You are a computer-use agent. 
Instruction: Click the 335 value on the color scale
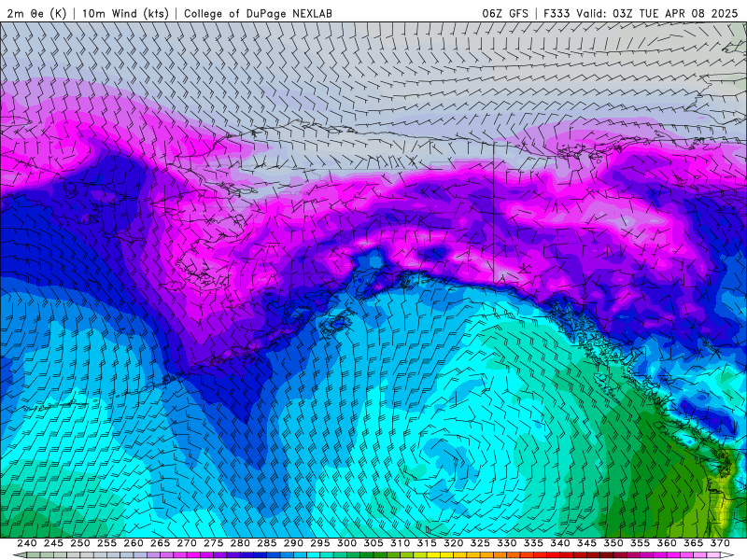[x=533, y=543]
